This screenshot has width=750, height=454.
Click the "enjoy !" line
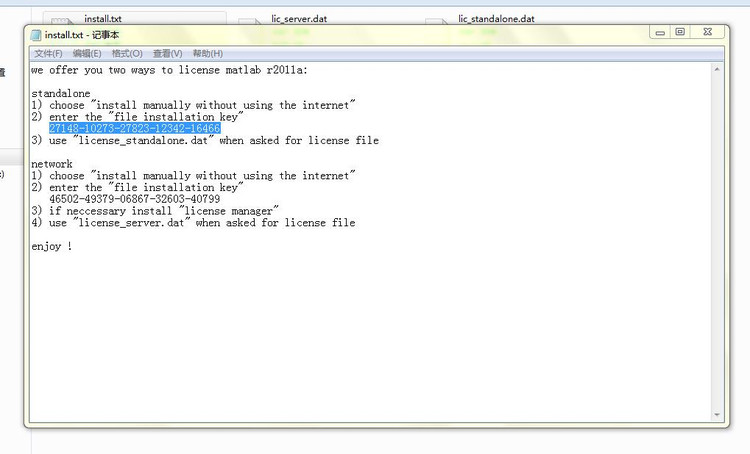52,246
